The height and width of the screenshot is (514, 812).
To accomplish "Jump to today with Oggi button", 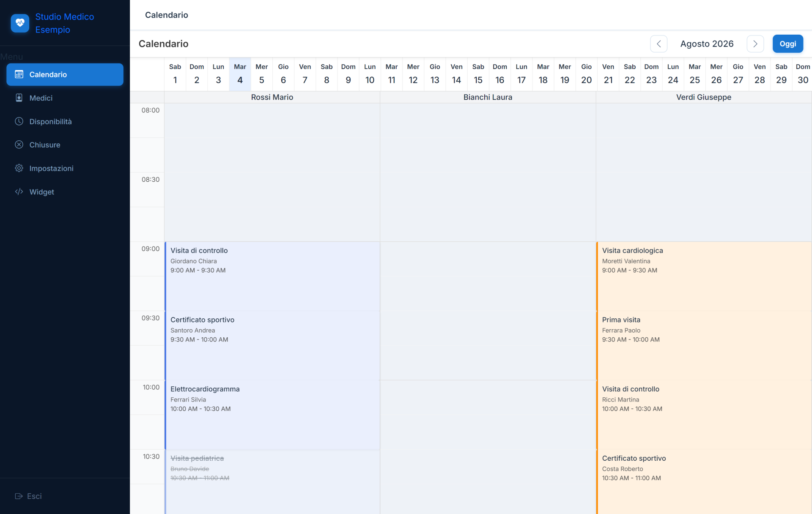I will click(x=787, y=44).
